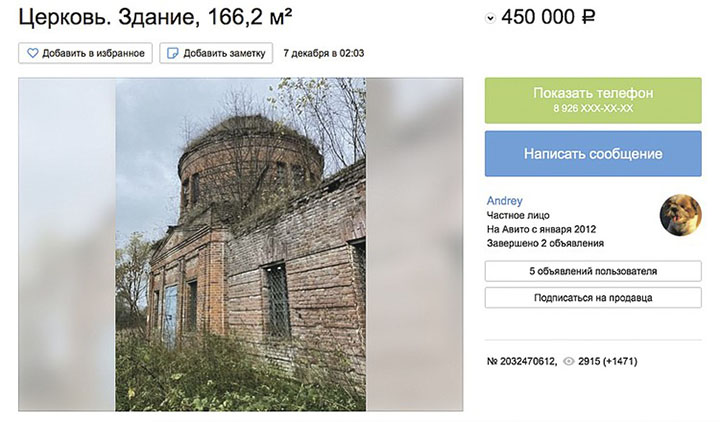Viewport: 720px width, 422px height.
Task: Open price dropdown arrow next to 450 000
Action: (x=490, y=18)
